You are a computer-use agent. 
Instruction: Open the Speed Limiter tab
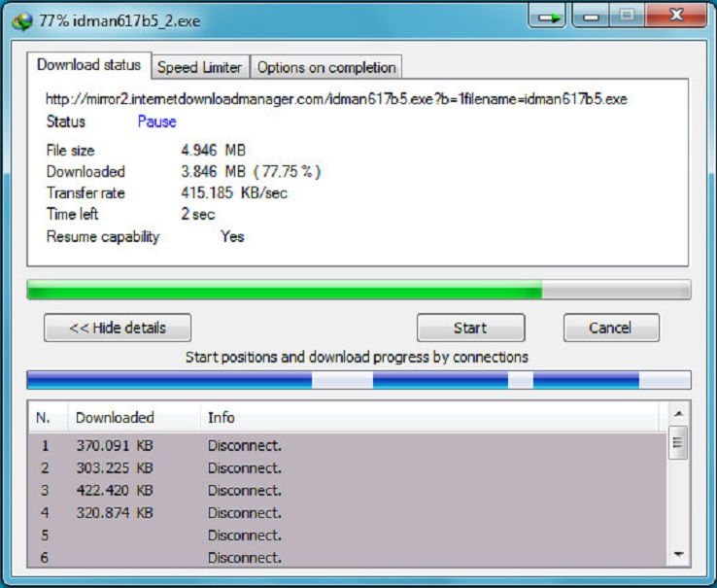tap(200, 67)
